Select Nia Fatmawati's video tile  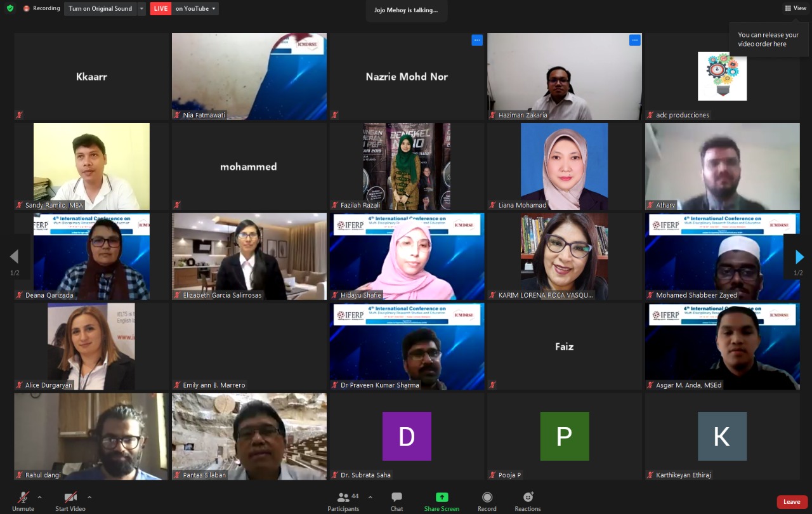(x=249, y=76)
